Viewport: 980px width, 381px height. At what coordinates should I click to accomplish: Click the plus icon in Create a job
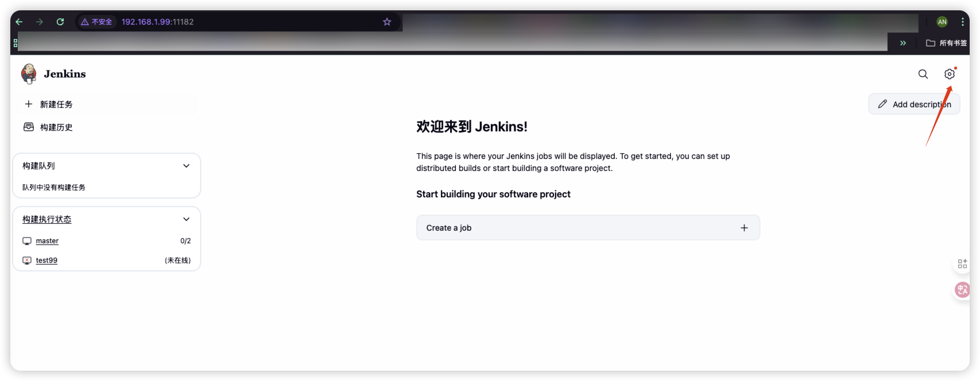pyautogui.click(x=744, y=228)
